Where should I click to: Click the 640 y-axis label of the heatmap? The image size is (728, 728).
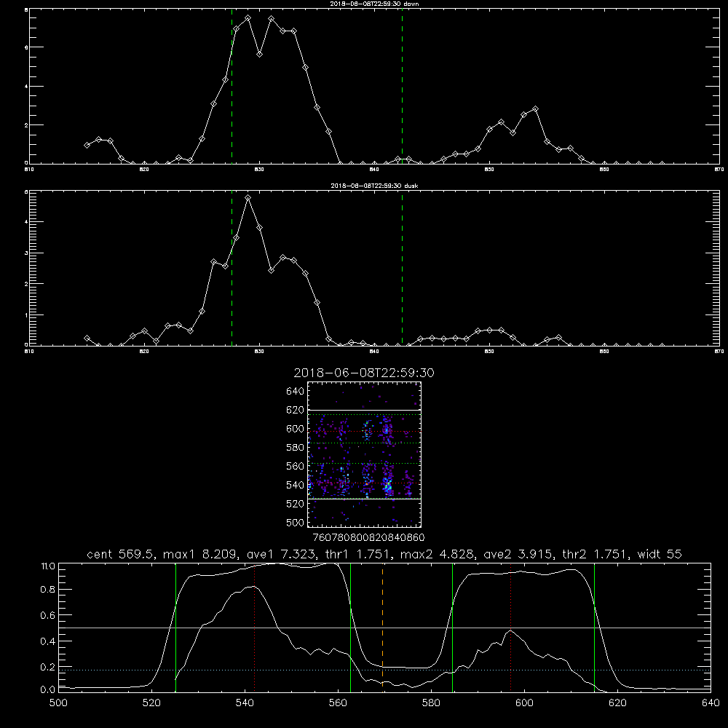click(x=295, y=391)
